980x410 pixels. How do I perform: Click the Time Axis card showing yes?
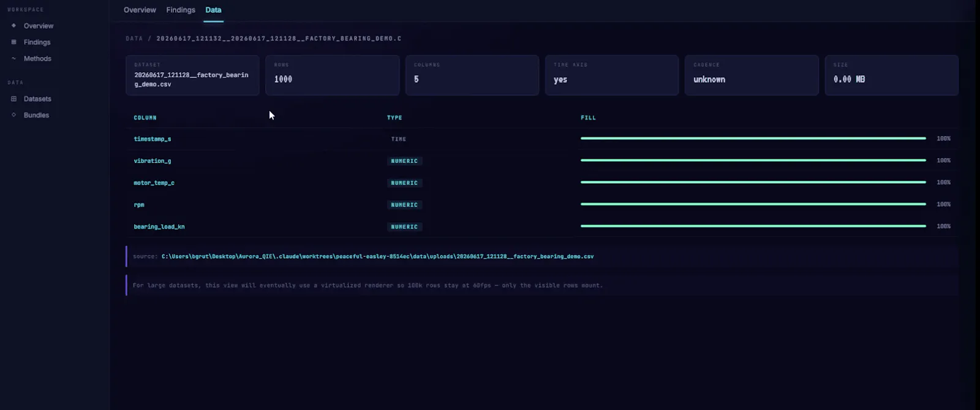[x=612, y=75]
